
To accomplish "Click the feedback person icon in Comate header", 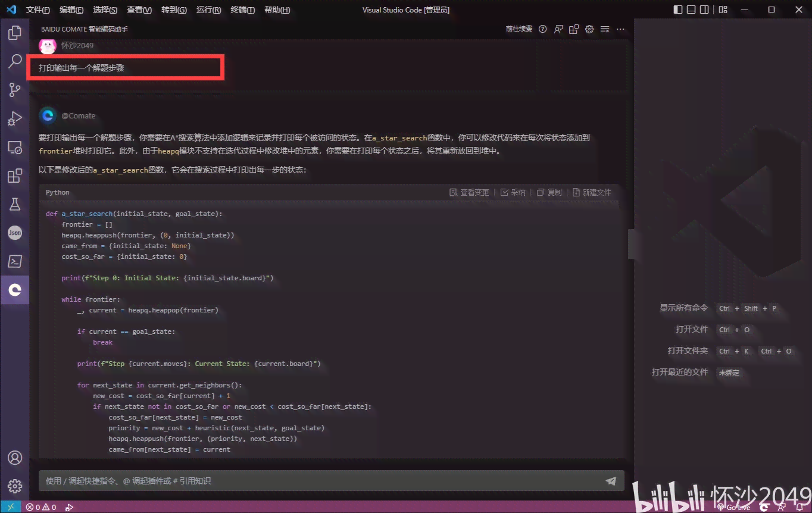I will click(x=558, y=29).
